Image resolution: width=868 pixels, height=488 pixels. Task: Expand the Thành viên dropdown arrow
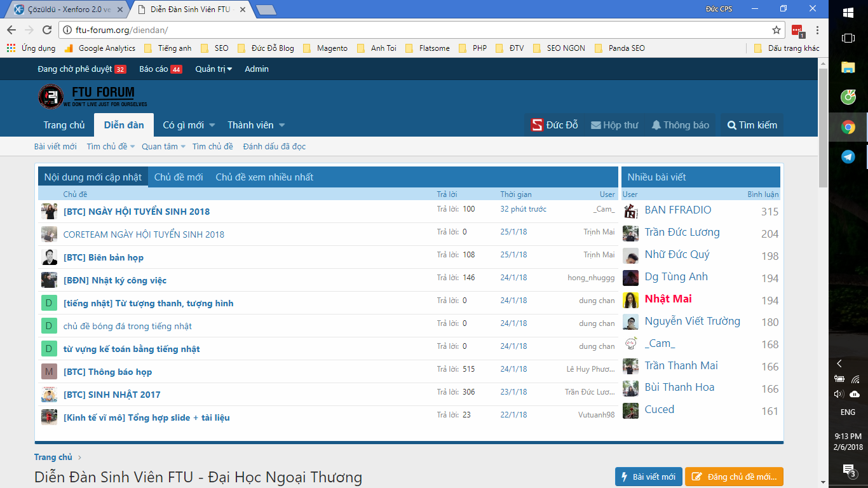(281, 125)
